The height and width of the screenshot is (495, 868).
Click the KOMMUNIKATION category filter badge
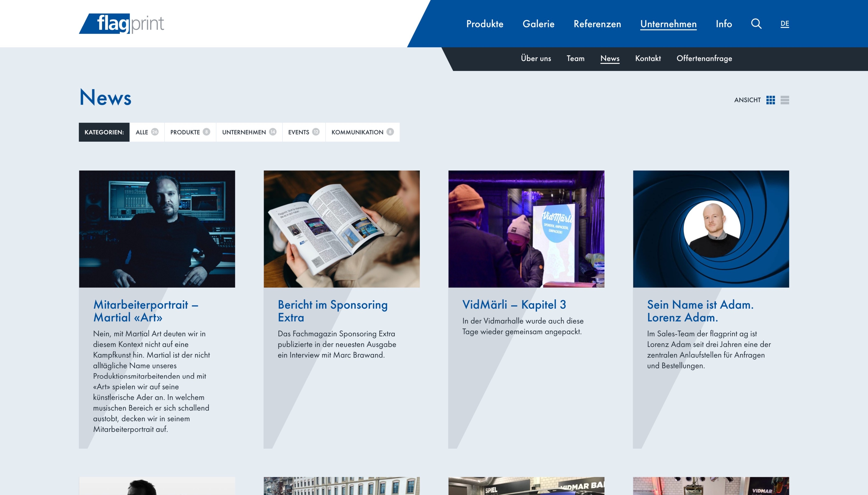[362, 132]
